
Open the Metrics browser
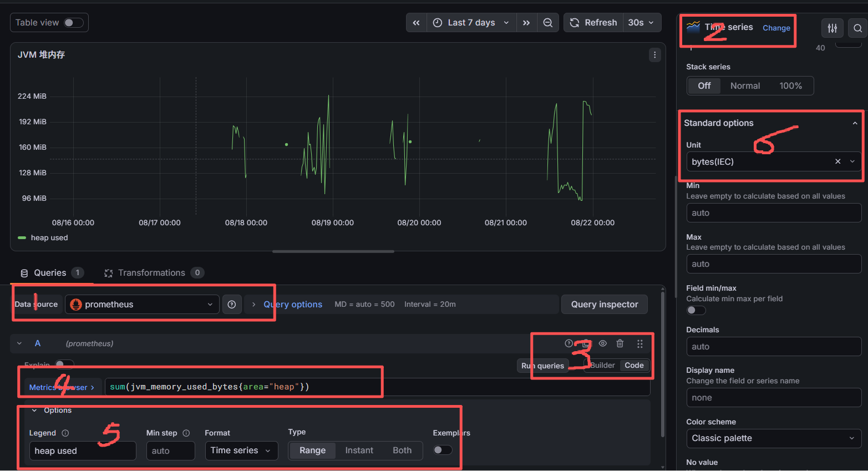tap(62, 387)
